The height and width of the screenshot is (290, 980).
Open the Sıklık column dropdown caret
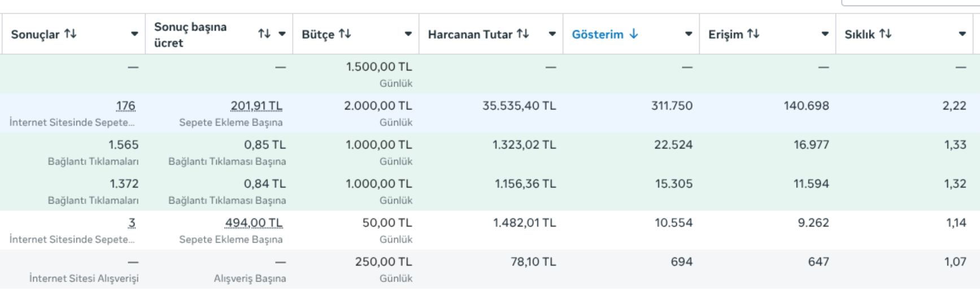[962, 34]
